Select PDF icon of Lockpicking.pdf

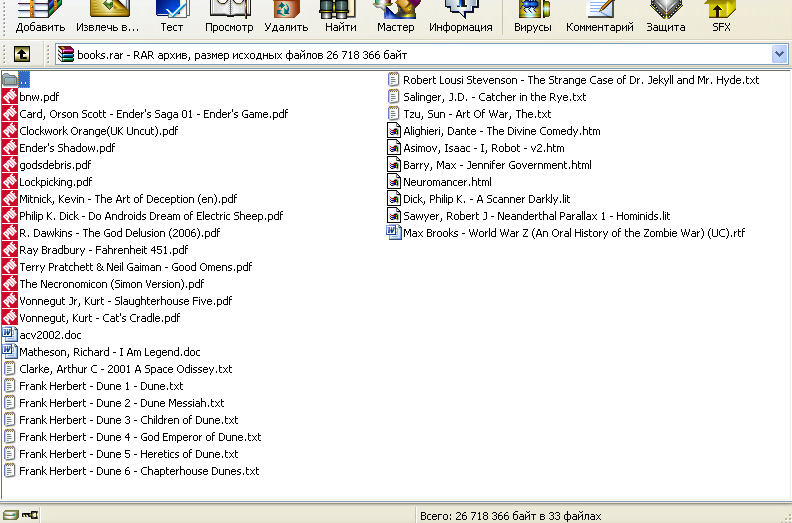coord(10,181)
